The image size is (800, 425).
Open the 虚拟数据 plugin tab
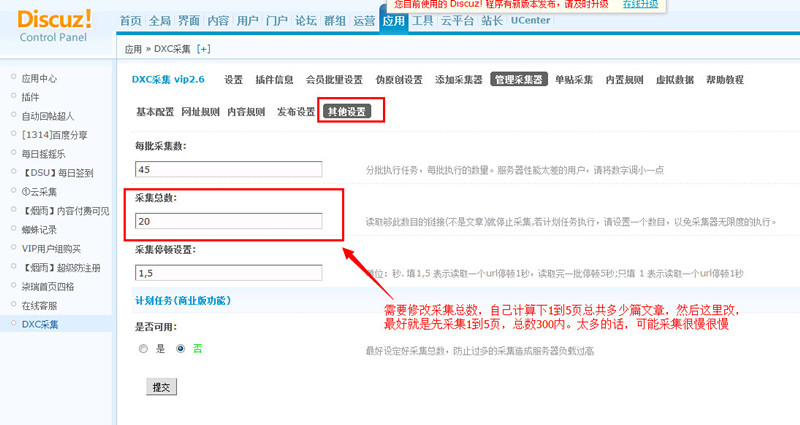pyautogui.click(x=674, y=80)
